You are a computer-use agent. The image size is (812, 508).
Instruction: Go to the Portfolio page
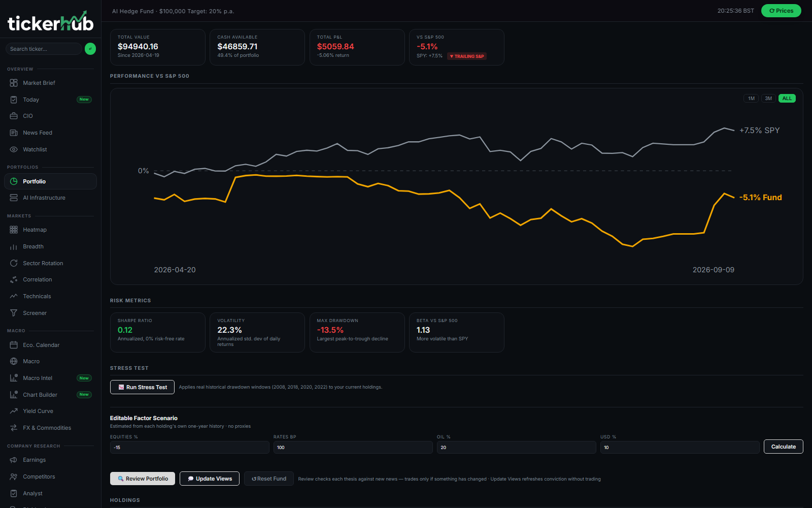[50, 181]
